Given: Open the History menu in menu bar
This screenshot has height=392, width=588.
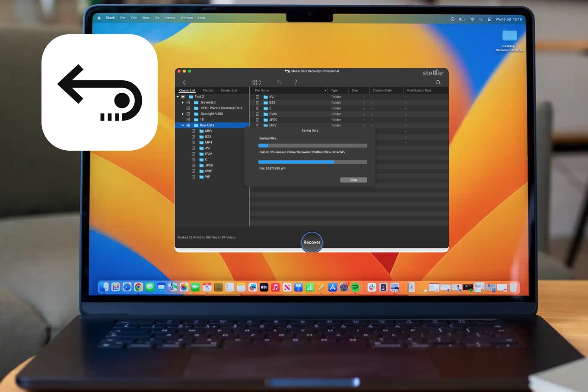Looking at the screenshot, I should (x=170, y=18).
